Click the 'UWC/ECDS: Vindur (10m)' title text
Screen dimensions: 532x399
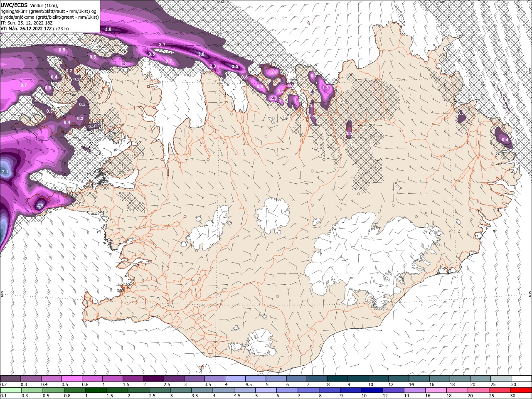29,5
